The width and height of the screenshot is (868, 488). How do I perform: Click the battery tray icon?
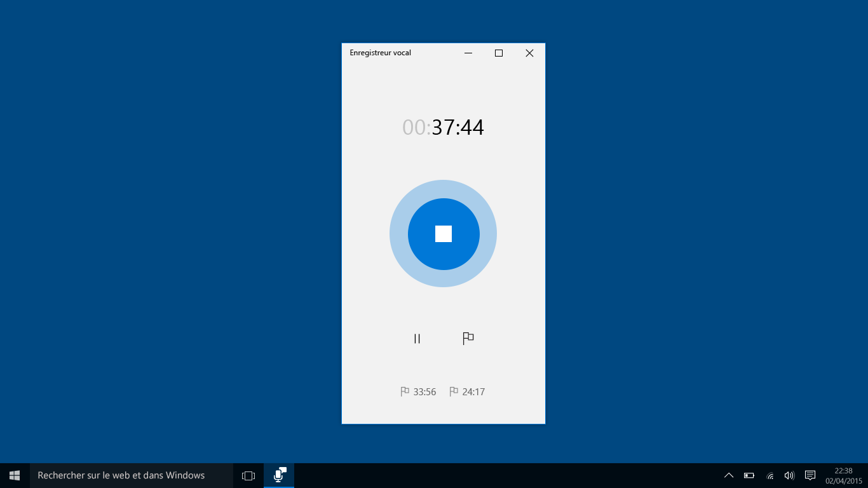[x=749, y=475]
